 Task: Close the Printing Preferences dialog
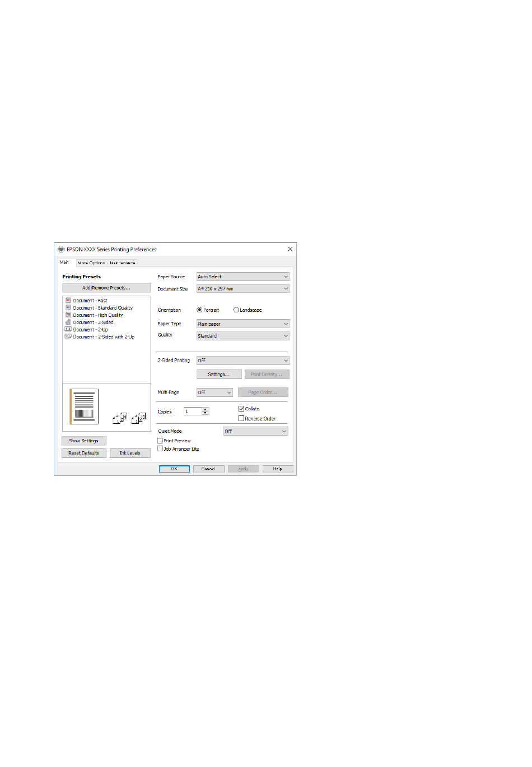pos(290,249)
